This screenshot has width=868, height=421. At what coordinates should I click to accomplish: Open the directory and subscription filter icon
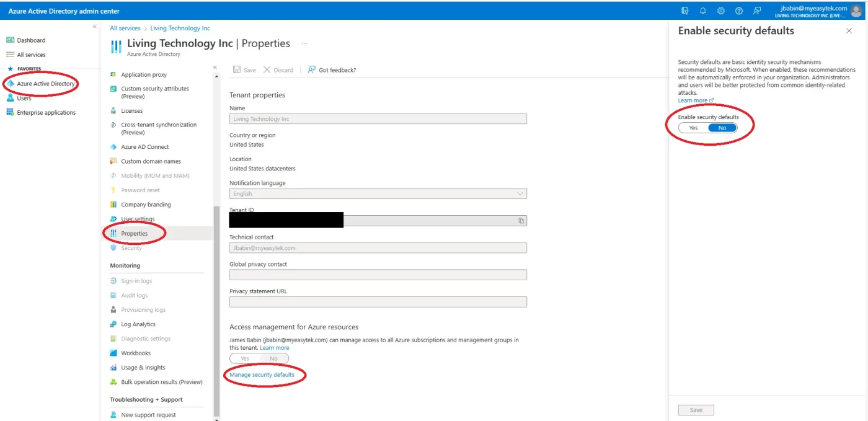pos(684,11)
